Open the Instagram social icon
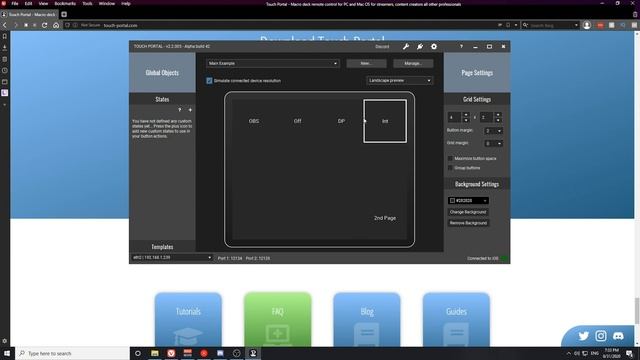The width and height of the screenshot is (640, 360). pyautogui.click(x=601, y=336)
